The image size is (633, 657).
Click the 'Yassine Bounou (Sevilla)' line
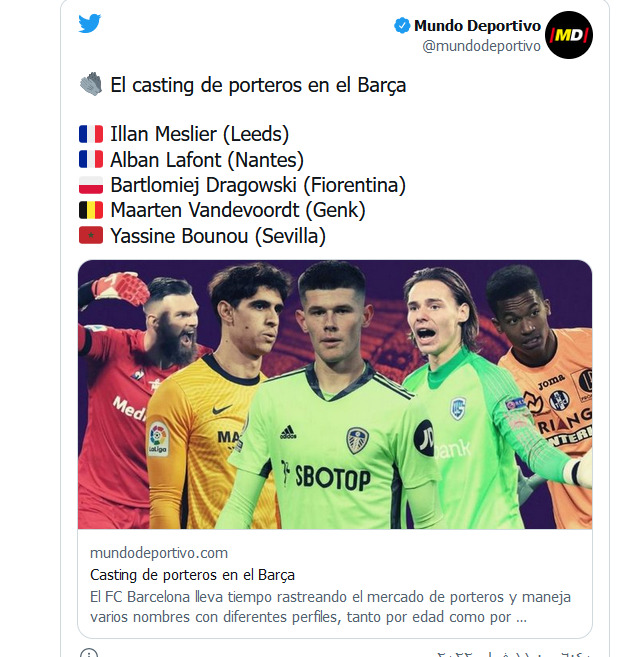(x=218, y=236)
